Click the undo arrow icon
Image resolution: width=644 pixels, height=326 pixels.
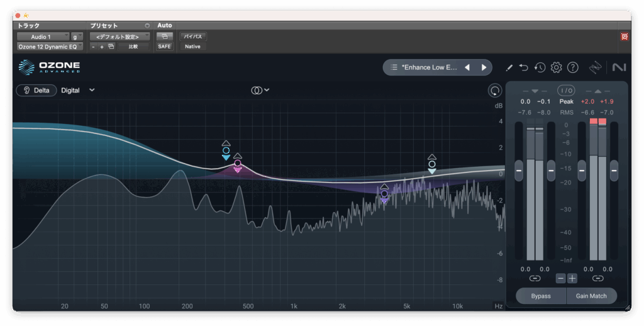(524, 67)
